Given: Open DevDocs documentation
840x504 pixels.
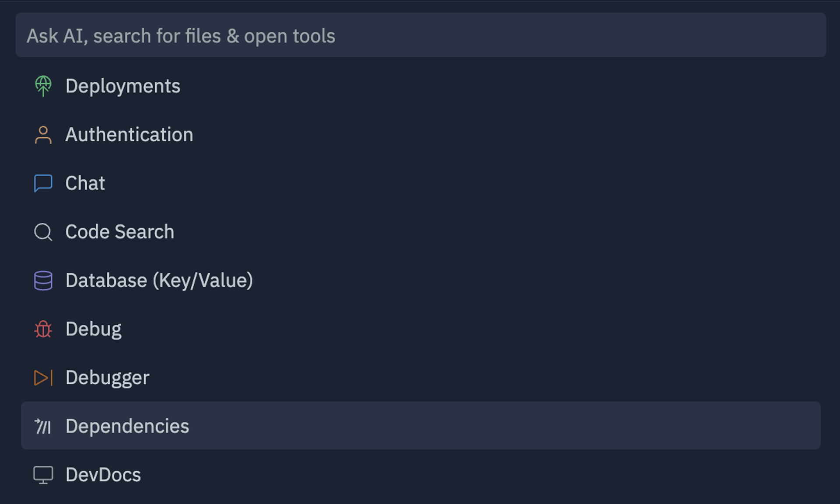Looking at the screenshot, I should pos(103,475).
